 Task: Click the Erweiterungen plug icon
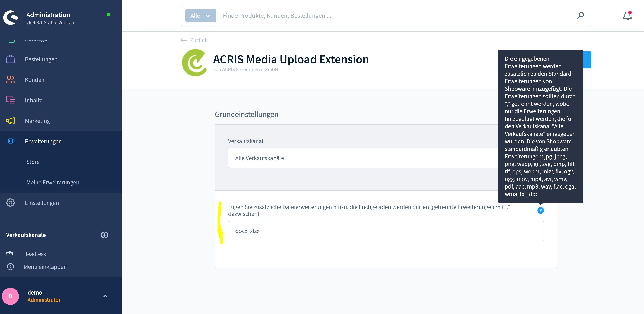(x=10, y=141)
